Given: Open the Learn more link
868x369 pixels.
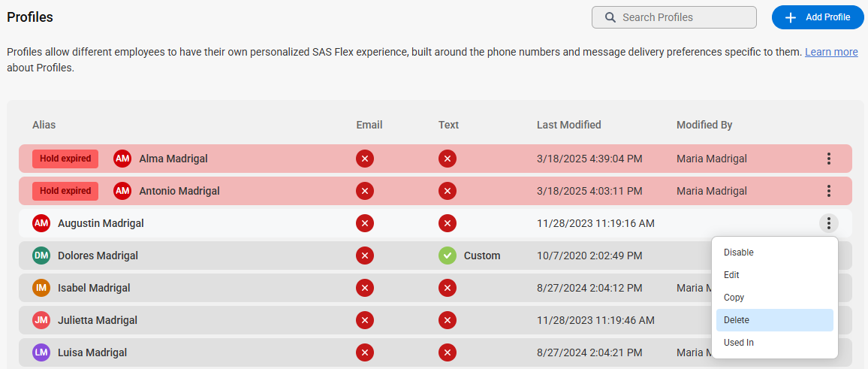Looking at the screenshot, I should click(x=831, y=52).
